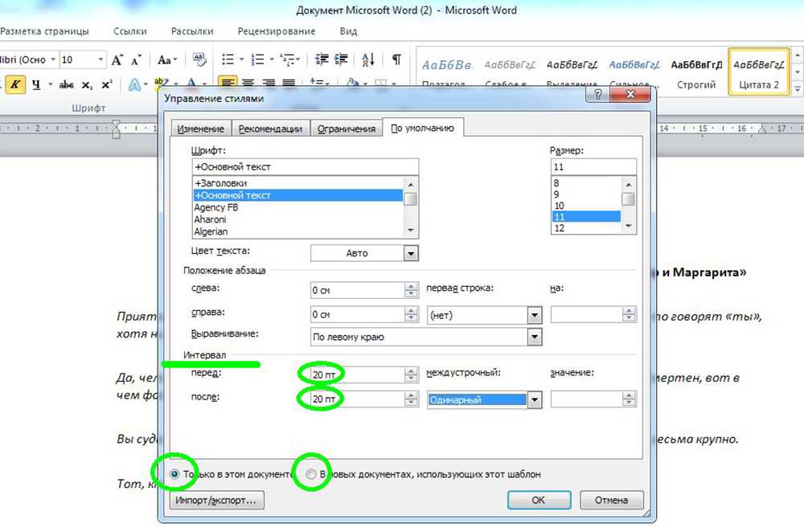Click the Sort icon in ribbon
The width and height of the screenshot is (804, 532).
[x=368, y=60]
